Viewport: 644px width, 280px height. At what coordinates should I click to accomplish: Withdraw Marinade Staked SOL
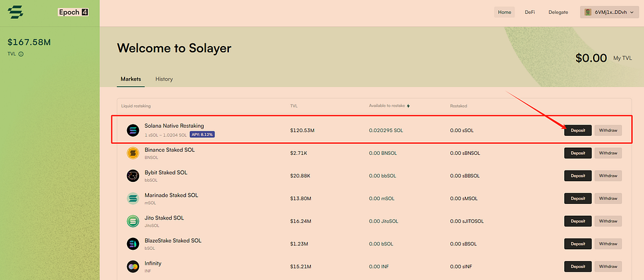[x=608, y=198]
